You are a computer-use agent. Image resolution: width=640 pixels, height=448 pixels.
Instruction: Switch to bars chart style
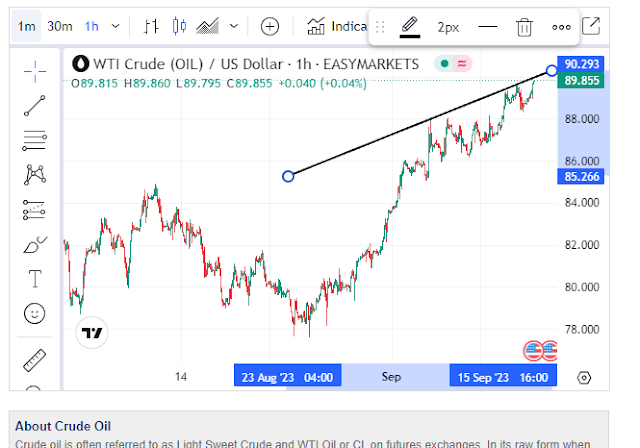pos(151,27)
